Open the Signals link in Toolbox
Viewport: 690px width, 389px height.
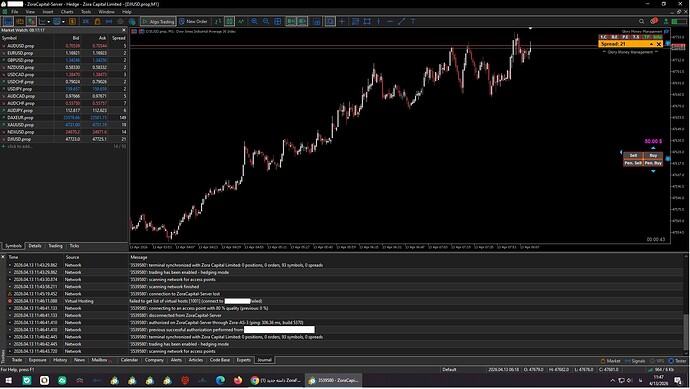point(634,361)
